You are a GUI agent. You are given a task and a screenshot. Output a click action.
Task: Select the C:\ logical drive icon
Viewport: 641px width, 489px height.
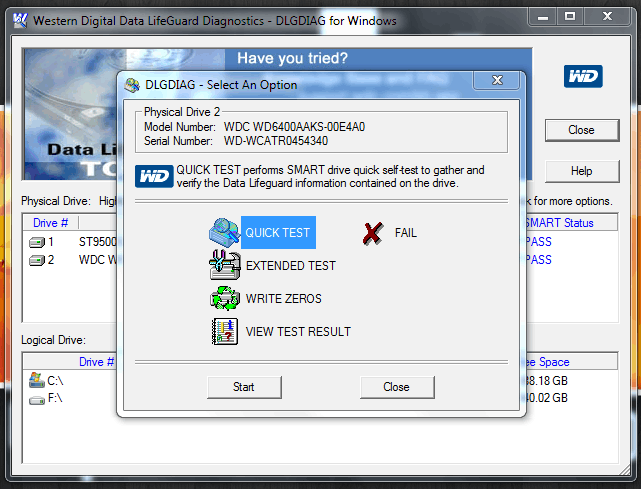click(36, 380)
